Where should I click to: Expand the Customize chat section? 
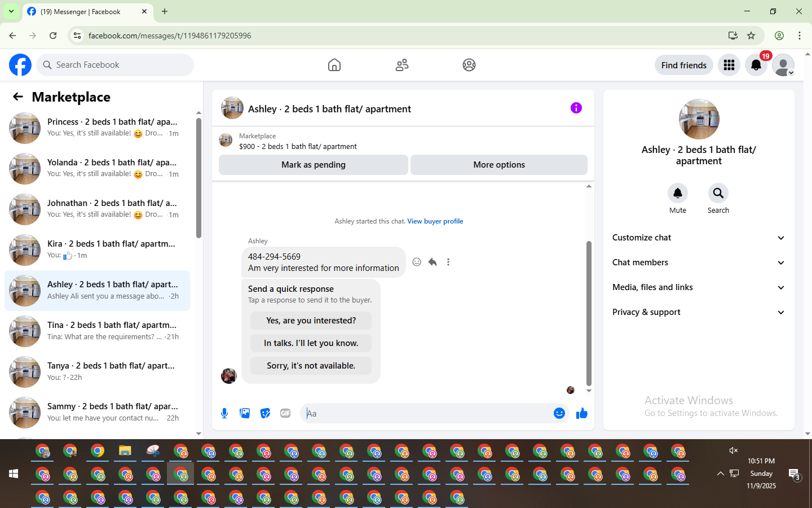point(699,238)
